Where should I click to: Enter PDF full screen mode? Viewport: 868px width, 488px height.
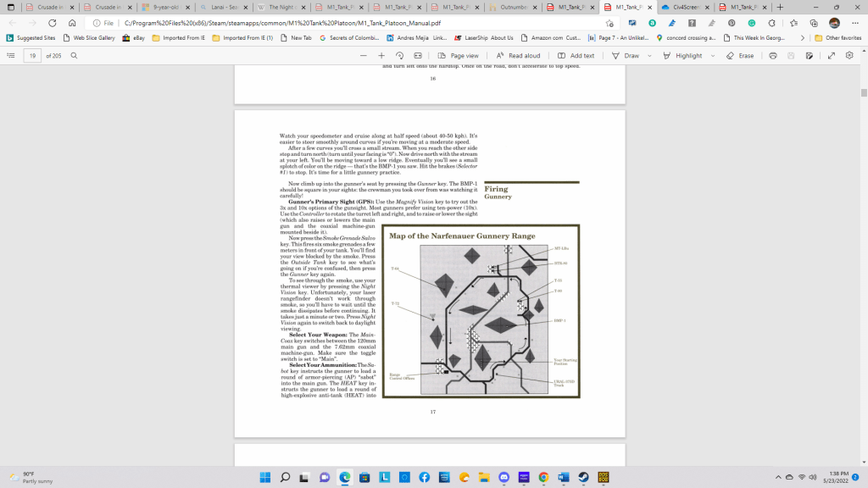(x=830, y=55)
